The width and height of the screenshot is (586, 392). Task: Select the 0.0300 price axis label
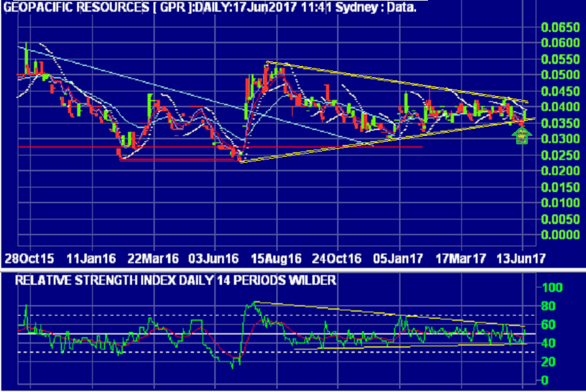[x=561, y=139]
